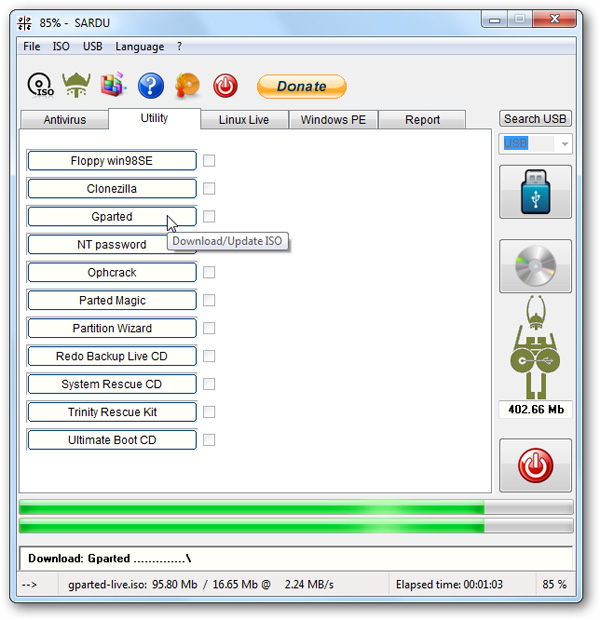Click the SARDU horned mascot toolbar icon
The height and width of the screenshot is (620, 600).
pyautogui.click(x=76, y=85)
